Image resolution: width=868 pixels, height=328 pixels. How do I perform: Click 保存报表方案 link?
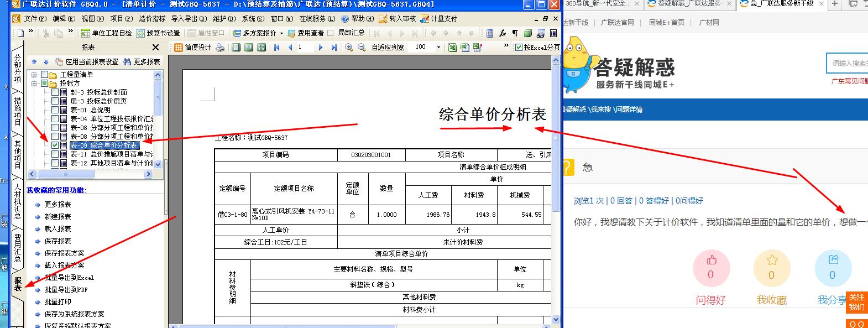[64, 253]
